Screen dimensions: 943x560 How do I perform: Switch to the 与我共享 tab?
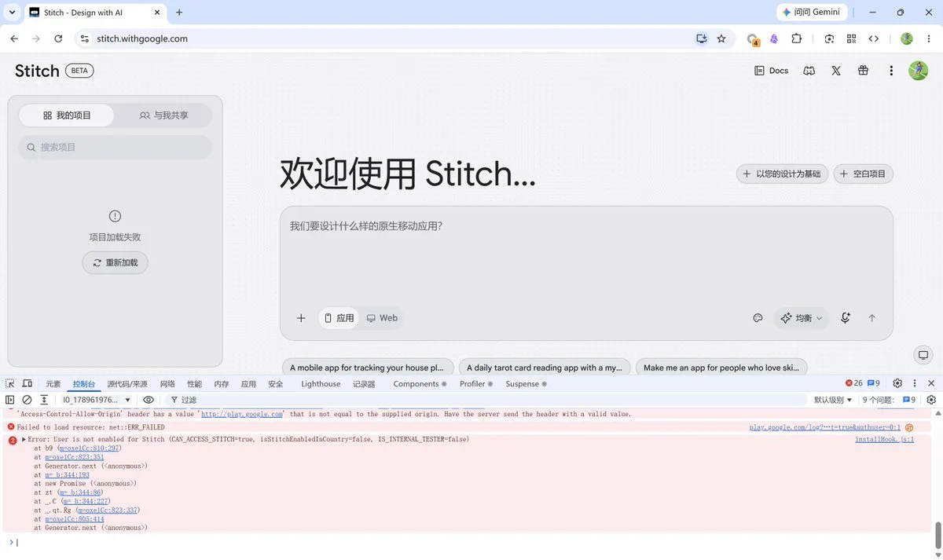163,115
